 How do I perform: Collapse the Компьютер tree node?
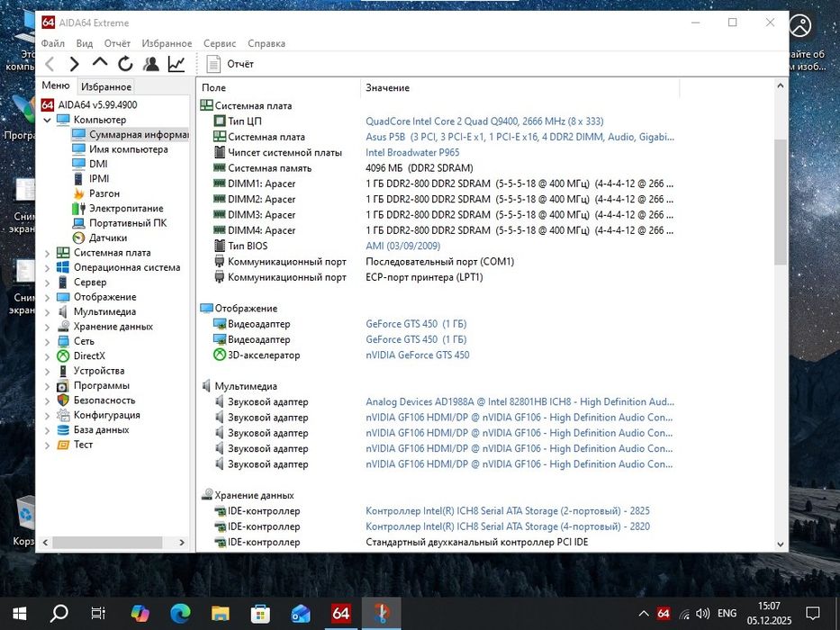point(48,120)
